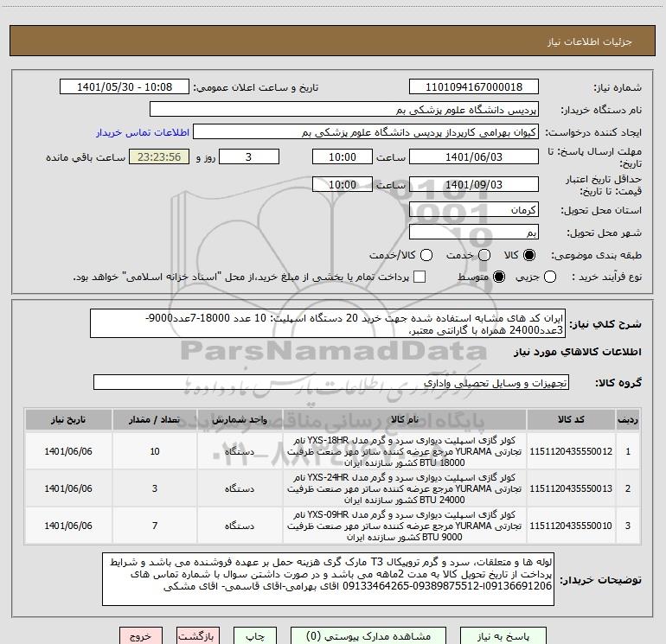Click the پاسخ به نیاز button
666x644 pixels.
coord(503,636)
